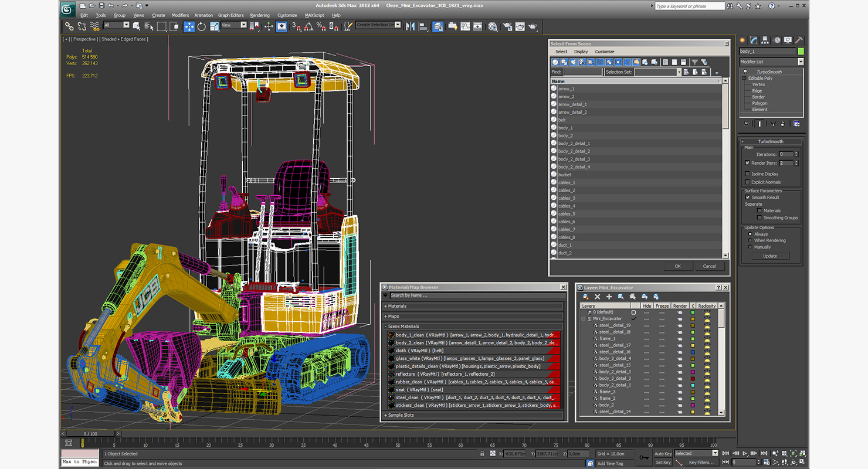The width and height of the screenshot is (868, 469).
Task: Click the Mirror tool icon
Action: (410, 26)
